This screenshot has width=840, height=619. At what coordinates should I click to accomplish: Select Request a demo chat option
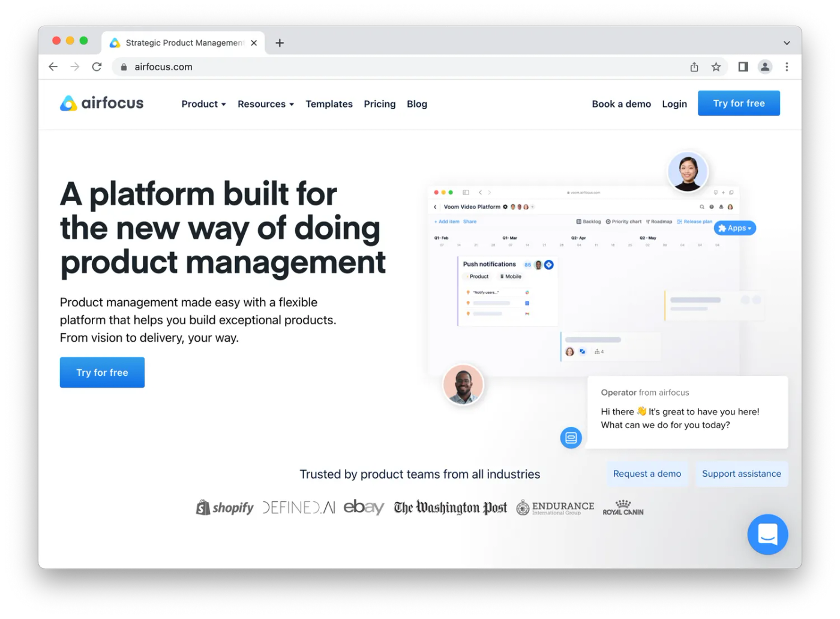pos(647,474)
